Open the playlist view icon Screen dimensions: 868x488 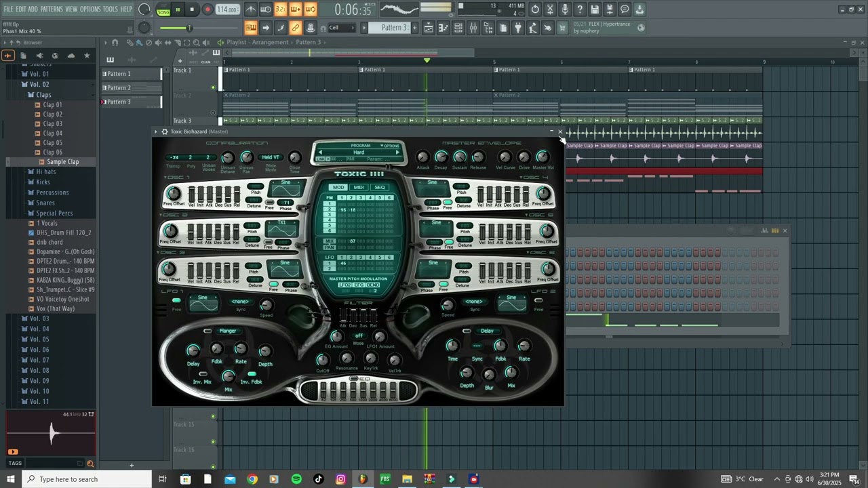[x=429, y=28]
